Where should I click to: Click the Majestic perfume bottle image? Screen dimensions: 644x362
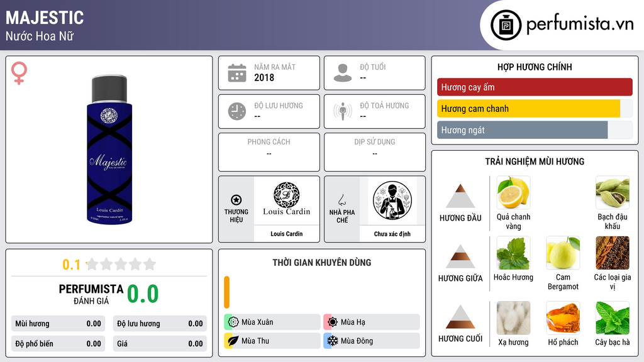point(109,150)
